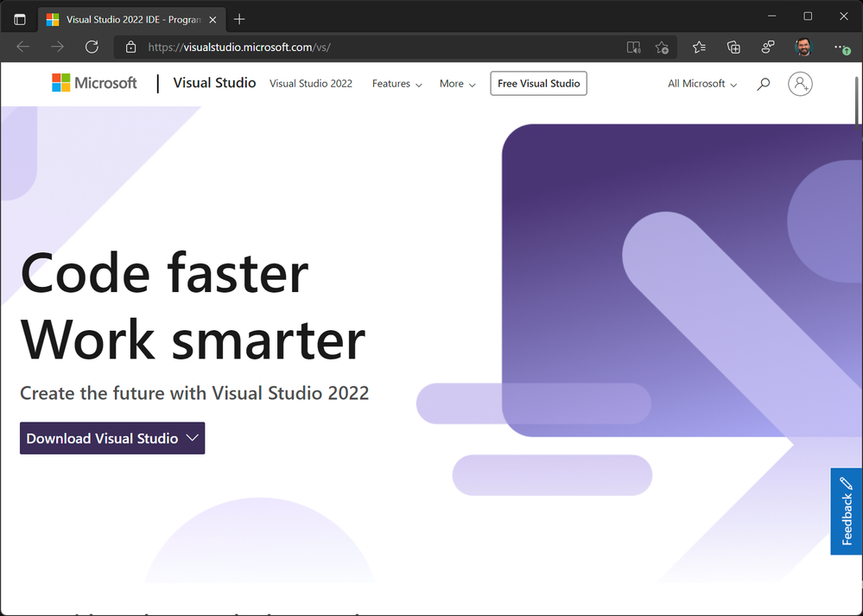Maximize the browser window
Viewport: 863px width, 616px height.
tap(808, 16)
